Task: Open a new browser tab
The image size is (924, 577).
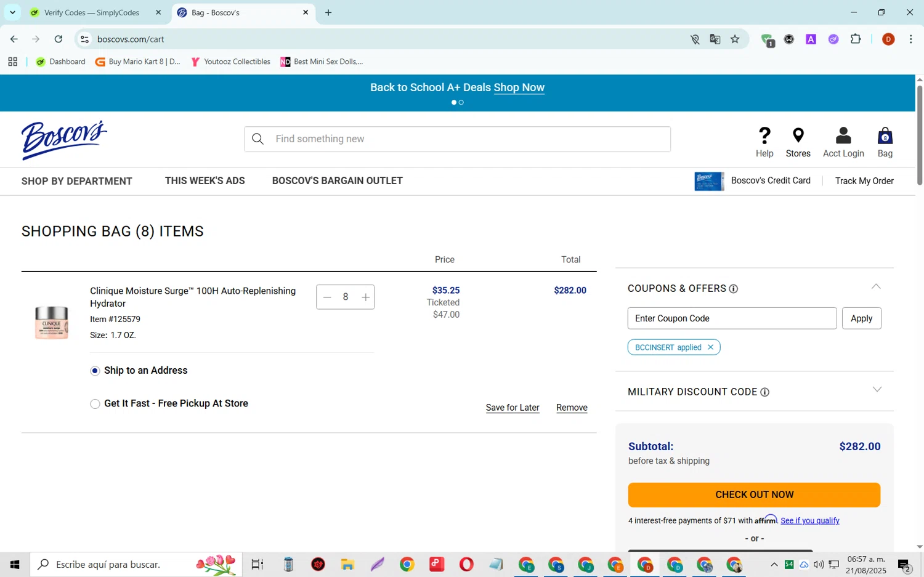Action: click(x=328, y=12)
